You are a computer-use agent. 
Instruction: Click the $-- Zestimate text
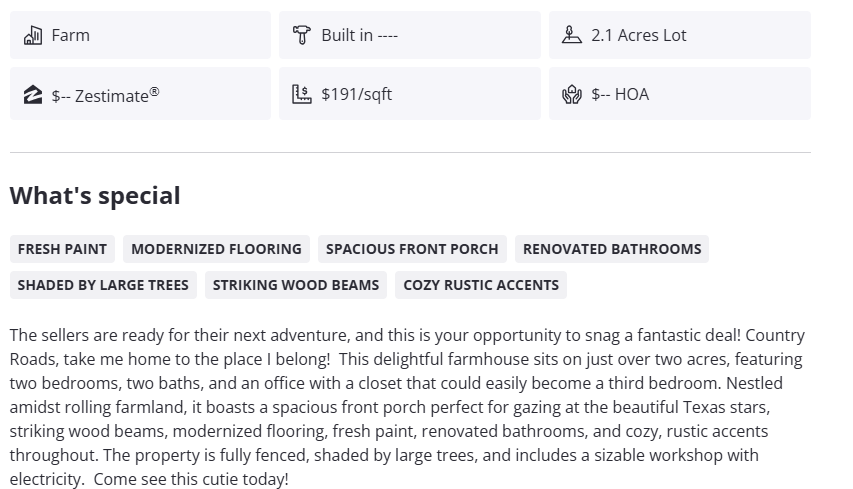pos(105,95)
